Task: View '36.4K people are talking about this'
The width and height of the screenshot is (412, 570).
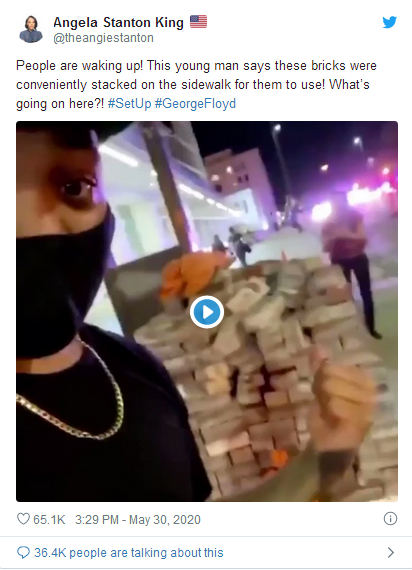Action: pos(129,553)
